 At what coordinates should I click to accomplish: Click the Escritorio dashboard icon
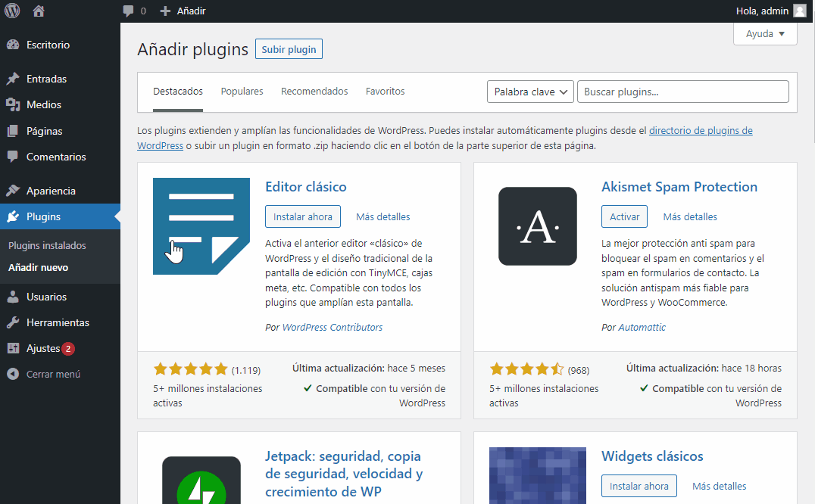pos(13,45)
